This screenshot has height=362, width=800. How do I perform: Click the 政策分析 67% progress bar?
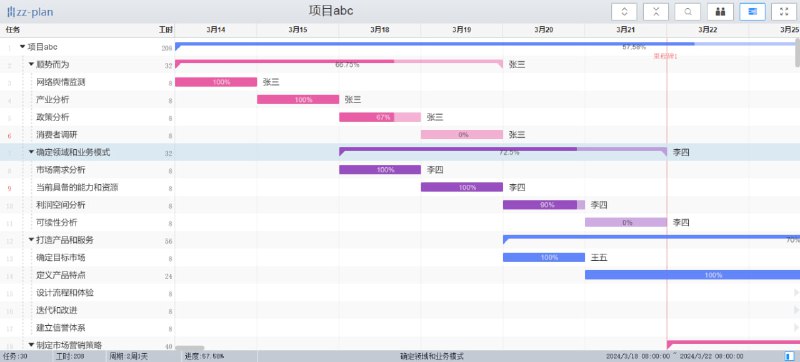coord(380,117)
